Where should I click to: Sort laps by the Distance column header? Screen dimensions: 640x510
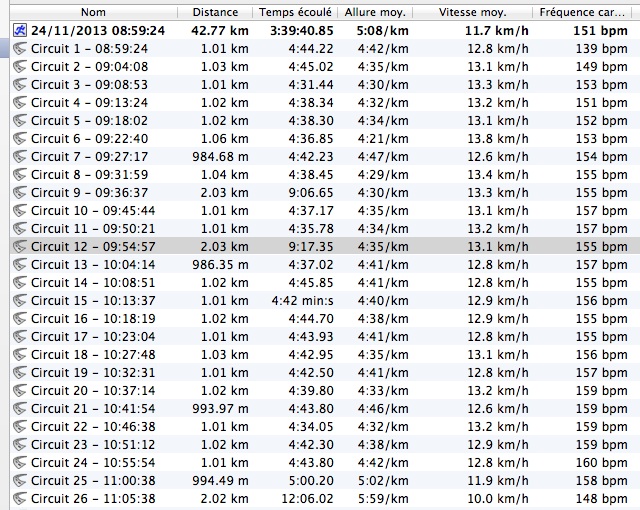[x=215, y=12]
